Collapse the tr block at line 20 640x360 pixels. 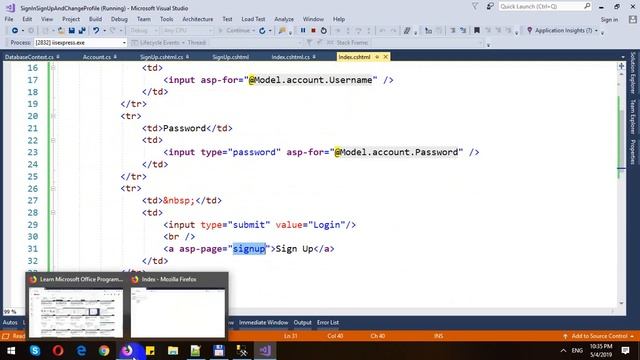tap(53, 116)
